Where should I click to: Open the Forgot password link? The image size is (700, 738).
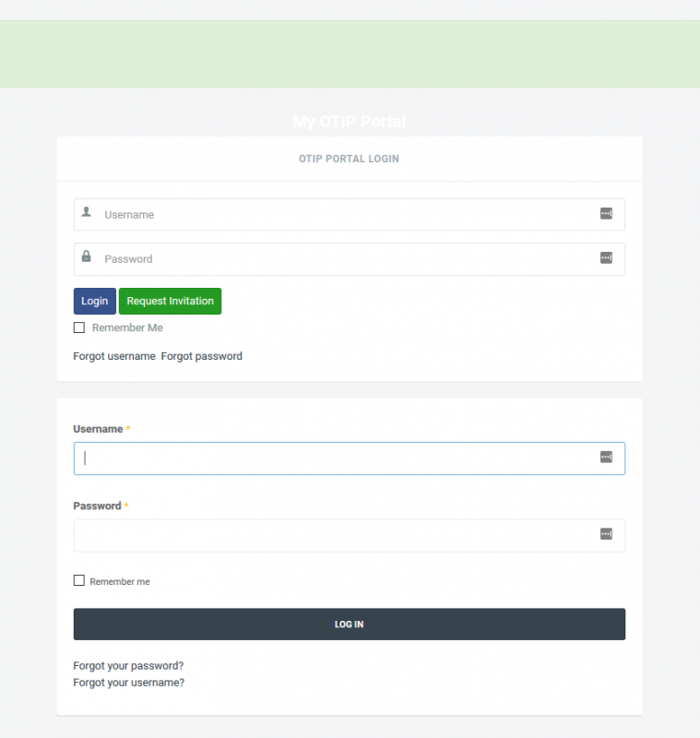[202, 356]
